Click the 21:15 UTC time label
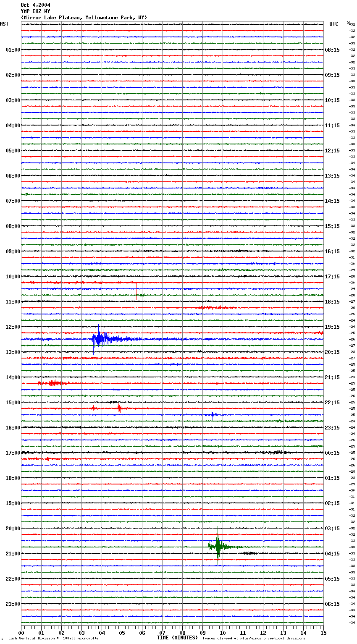 click(x=332, y=377)
